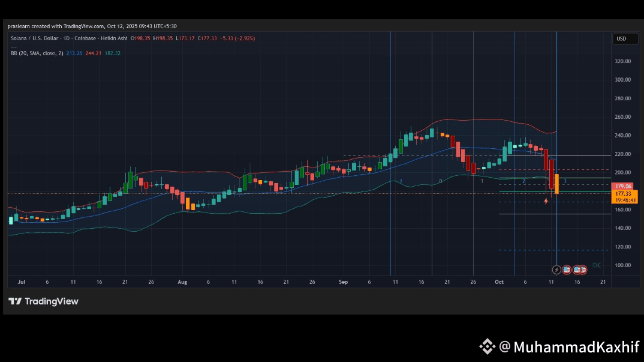Click the Oct label on the time axis
The height and width of the screenshot is (362, 644).
(499, 282)
